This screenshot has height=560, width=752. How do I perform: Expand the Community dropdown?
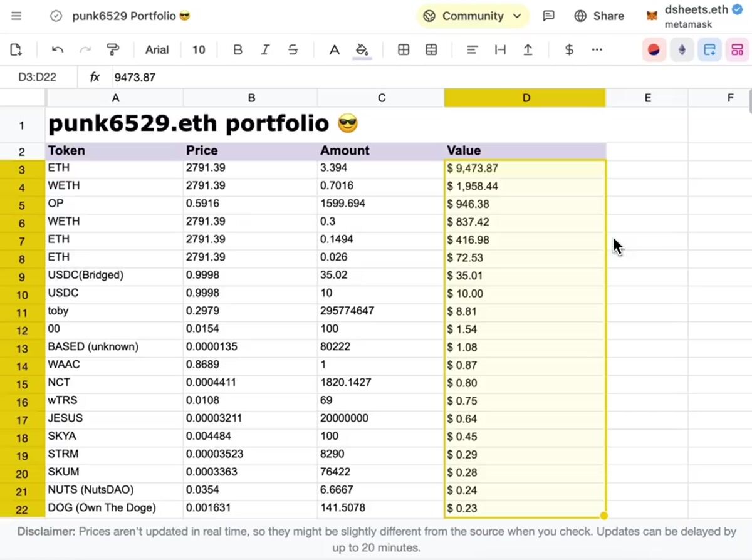[x=473, y=16]
